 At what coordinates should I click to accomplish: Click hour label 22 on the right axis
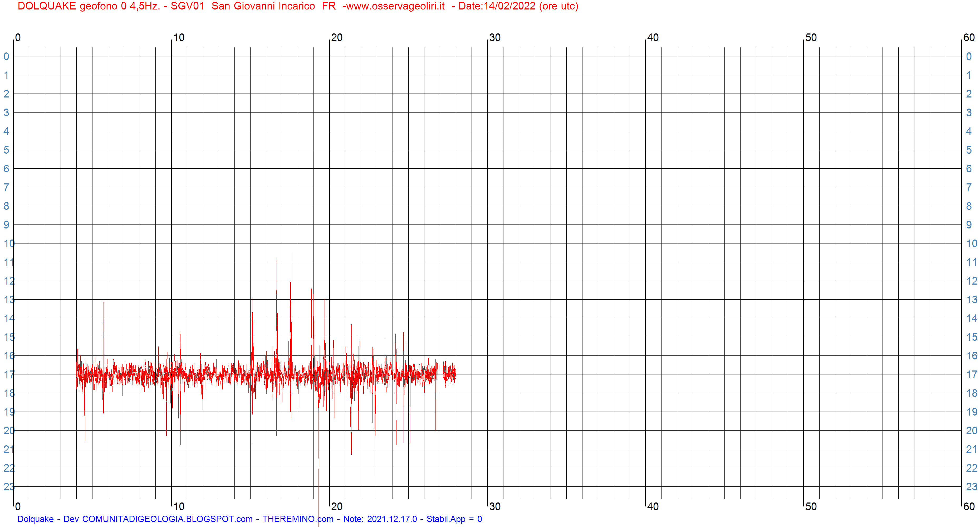(972, 468)
